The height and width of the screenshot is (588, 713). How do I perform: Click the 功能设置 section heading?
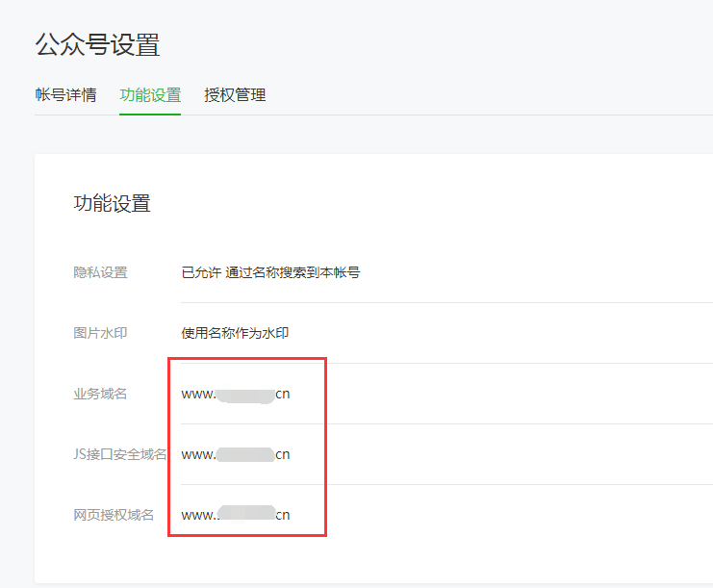coord(112,203)
